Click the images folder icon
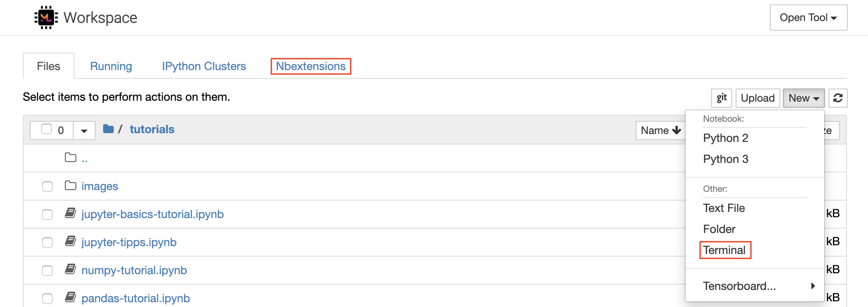This screenshot has height=307, width=868. click(x=71, y=186)
